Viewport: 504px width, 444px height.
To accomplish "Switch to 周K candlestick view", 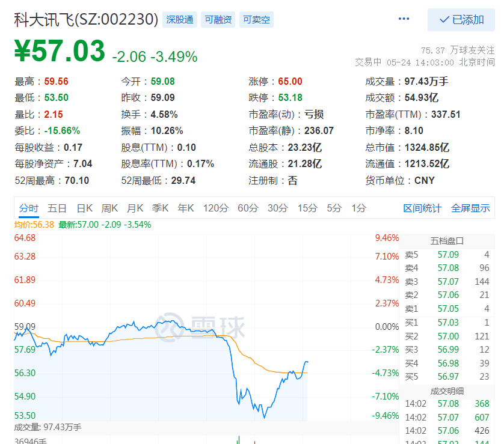I will coord(109,208).
